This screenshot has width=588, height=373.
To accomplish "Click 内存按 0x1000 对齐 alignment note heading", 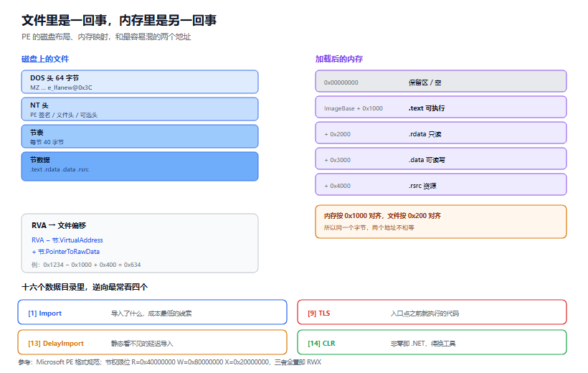I will pos(382,216).
